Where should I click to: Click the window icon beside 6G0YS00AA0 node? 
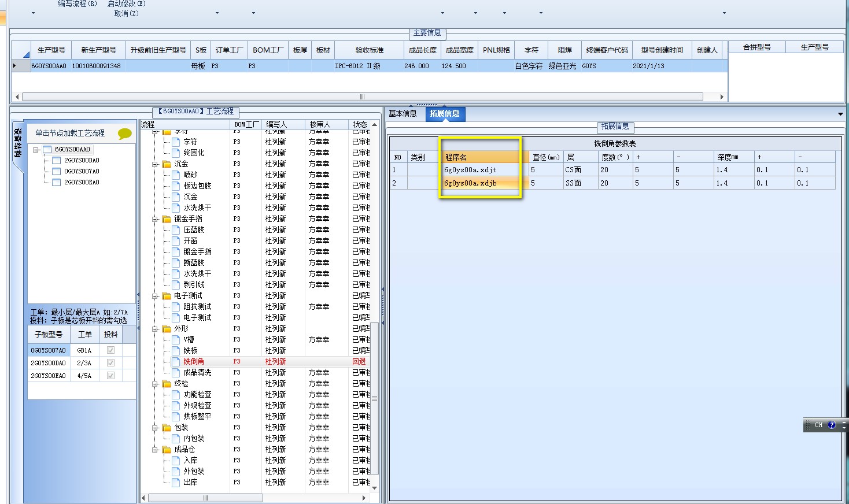click(47, 150)
